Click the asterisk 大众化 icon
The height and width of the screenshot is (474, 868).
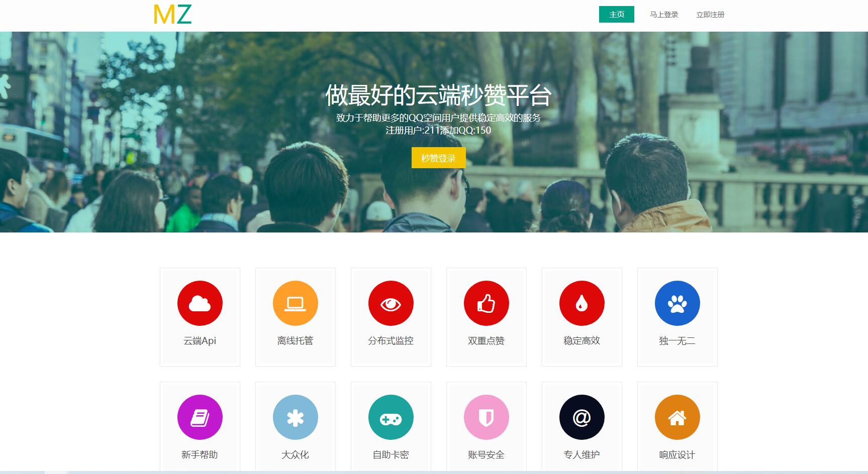[295, 417]
